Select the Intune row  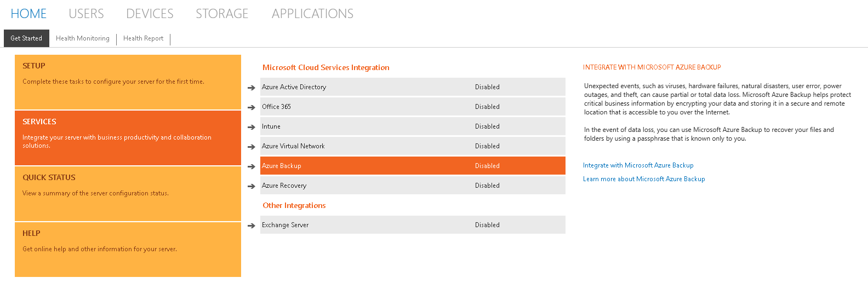(413, 126)
